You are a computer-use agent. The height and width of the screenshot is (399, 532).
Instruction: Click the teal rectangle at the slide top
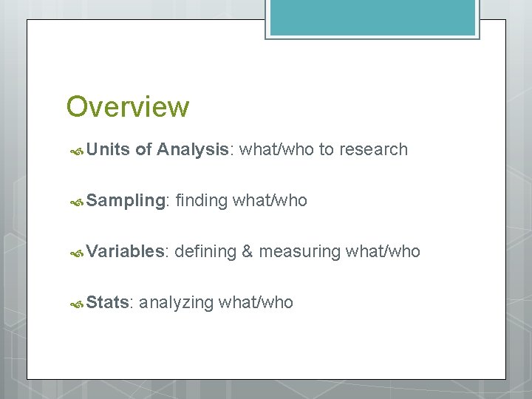pyautogui.click(x=372, y=18)
